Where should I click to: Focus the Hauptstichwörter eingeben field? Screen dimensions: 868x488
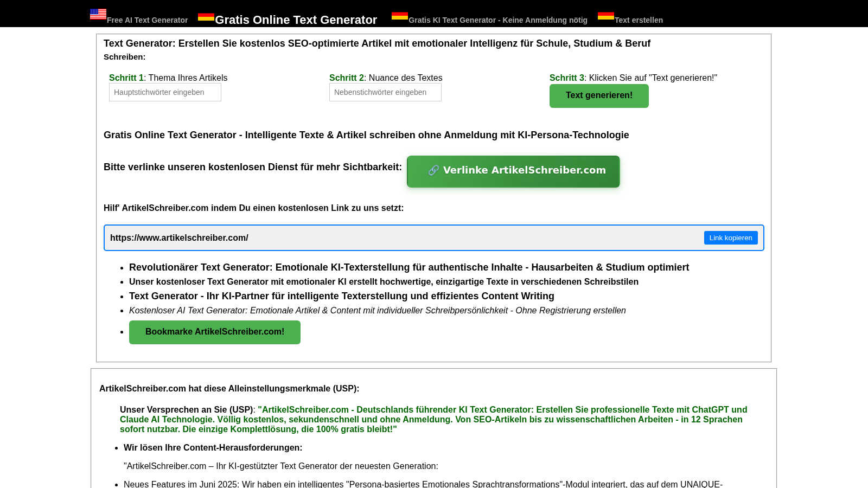coord(165,92)
